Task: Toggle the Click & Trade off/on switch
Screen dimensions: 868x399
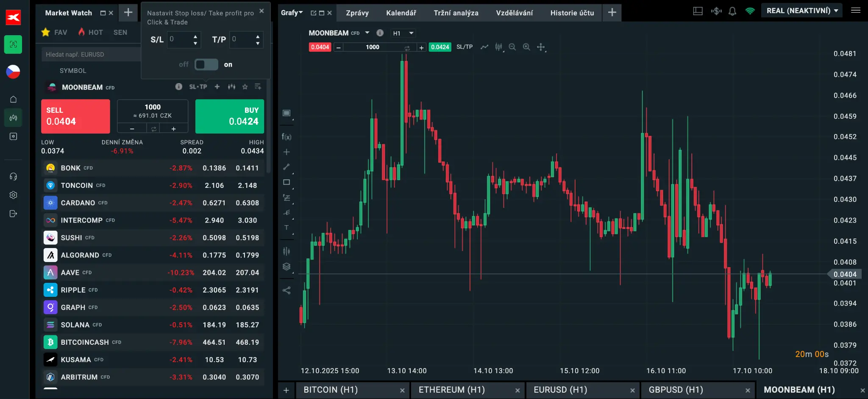Action: tap(206, 64)
